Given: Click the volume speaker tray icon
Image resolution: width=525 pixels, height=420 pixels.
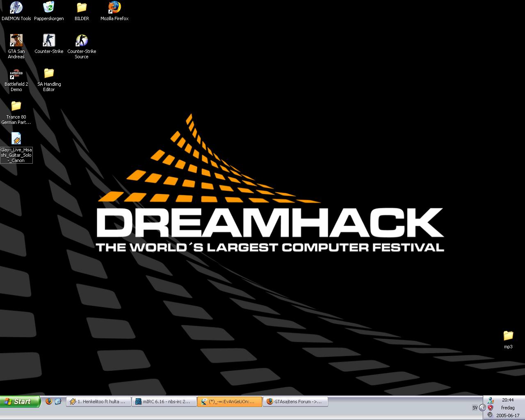Looking at the screenshot, I should click(x=491, y=415).
